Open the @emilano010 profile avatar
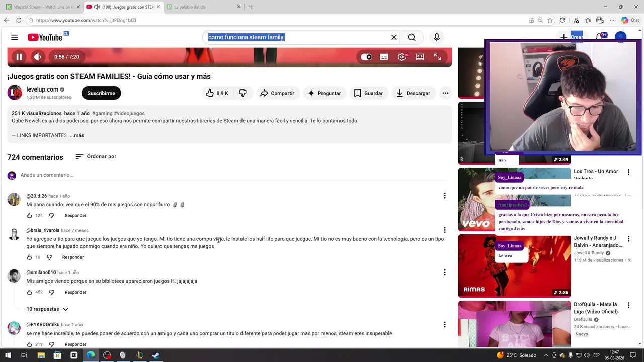The width and height of the screenshot is (644, 362). (x=14, y=276)
